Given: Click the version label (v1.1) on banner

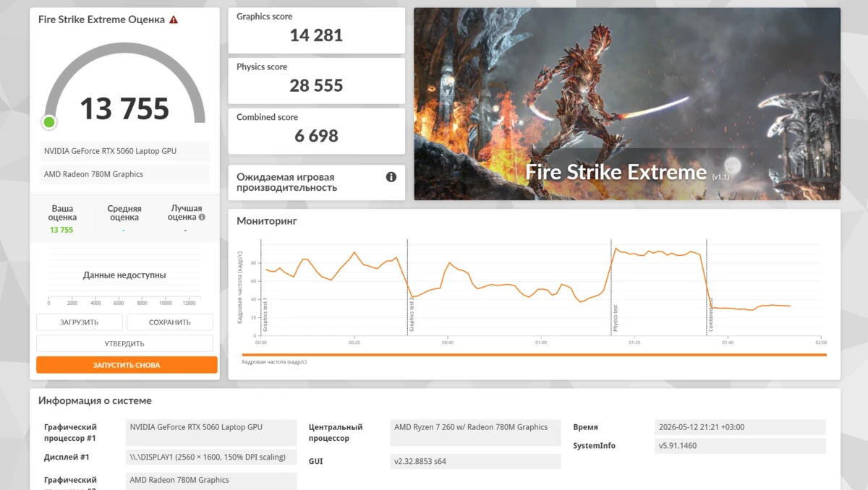Looking at the screenshot, I should 721,177.
